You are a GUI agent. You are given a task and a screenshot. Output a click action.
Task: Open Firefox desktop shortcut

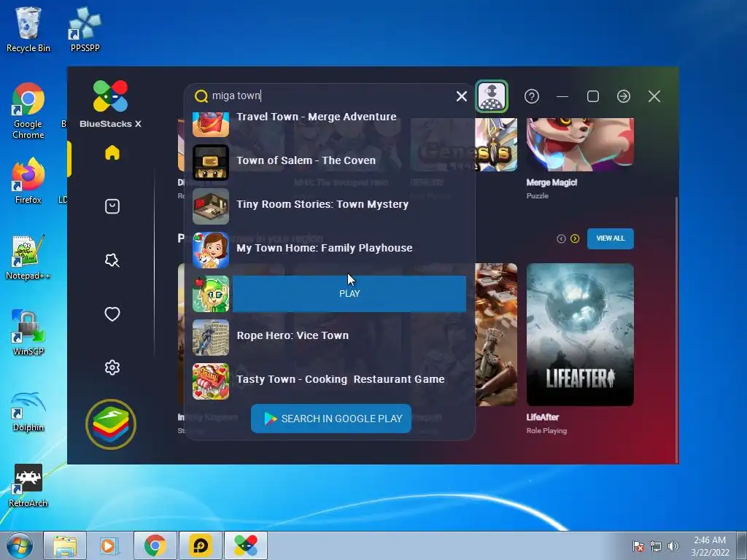pos(28,181)
